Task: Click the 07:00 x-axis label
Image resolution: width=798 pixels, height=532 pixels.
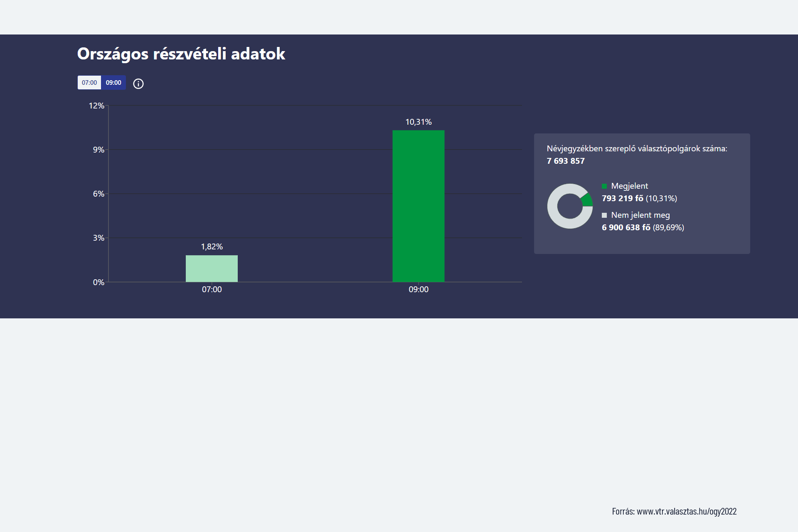Action: click(212, 290)
